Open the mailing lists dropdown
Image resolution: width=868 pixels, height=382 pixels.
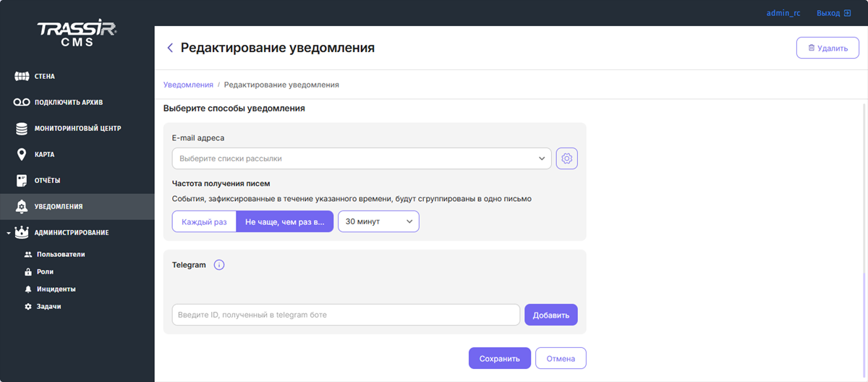pos(361,158)
